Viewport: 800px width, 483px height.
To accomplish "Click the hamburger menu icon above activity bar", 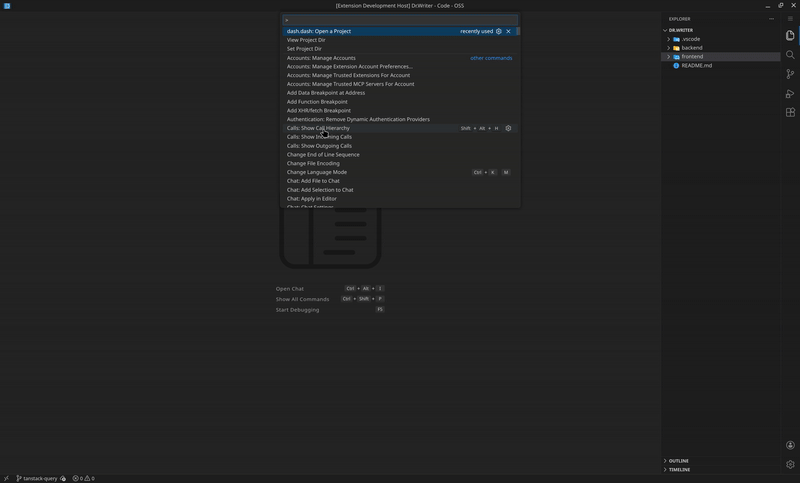I will 790,19.
